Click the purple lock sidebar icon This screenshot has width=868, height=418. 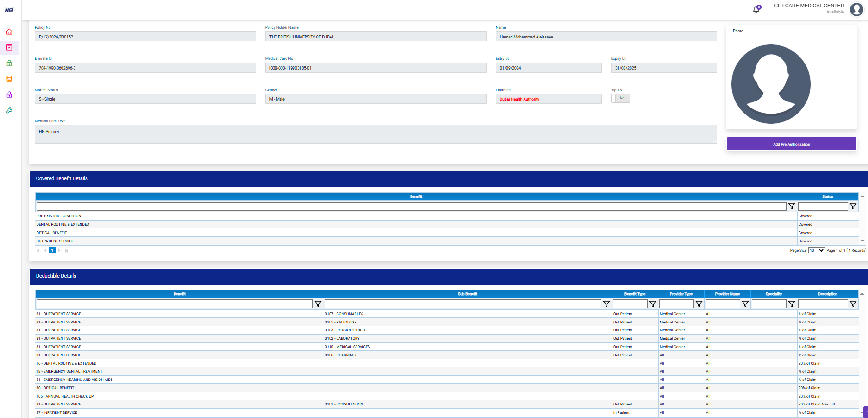pos(9,95)
